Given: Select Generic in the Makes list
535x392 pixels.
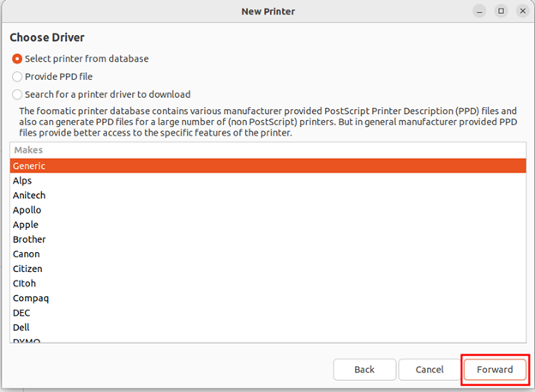Looking at the screenshot, I should [x=29, y=166].
